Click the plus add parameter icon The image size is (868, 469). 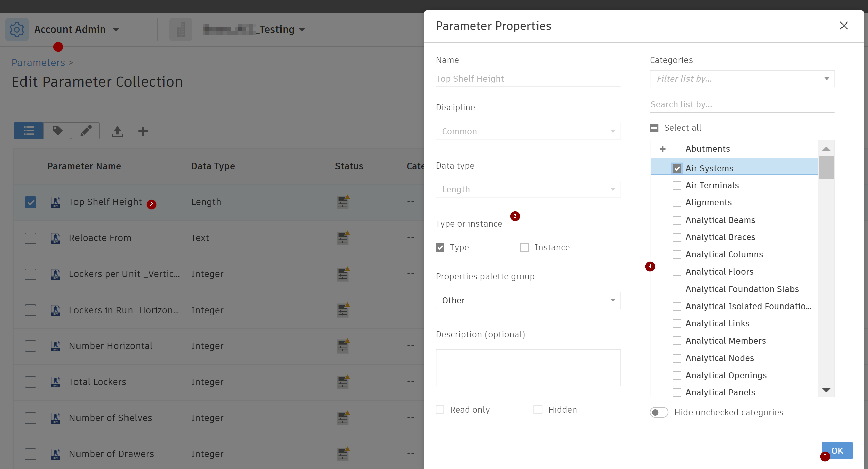(x=143, y=131)
